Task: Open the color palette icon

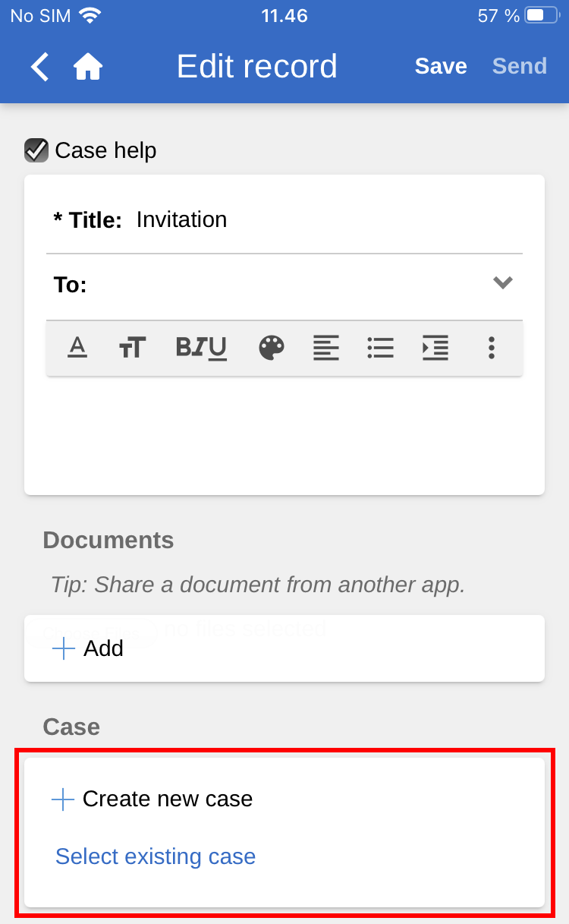Action: (x=272, y=348)
